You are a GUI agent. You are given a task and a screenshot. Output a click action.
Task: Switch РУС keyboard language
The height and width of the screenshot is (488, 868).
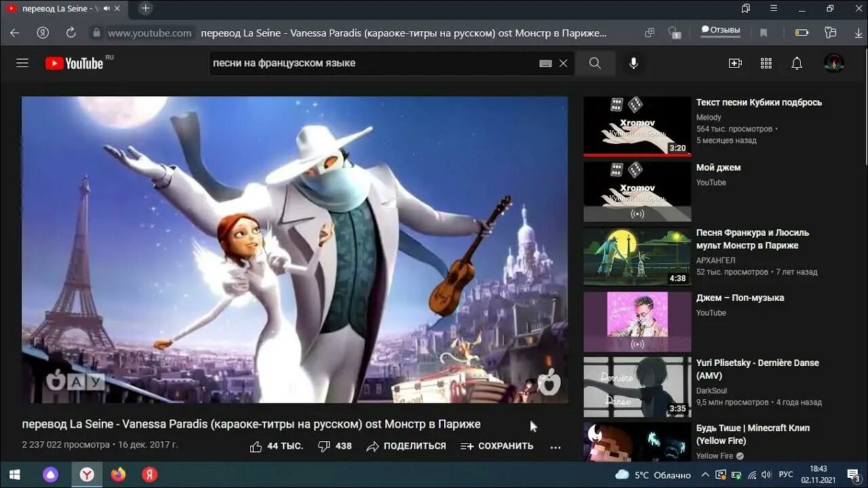pyautogui.click(x=786, y=474)
